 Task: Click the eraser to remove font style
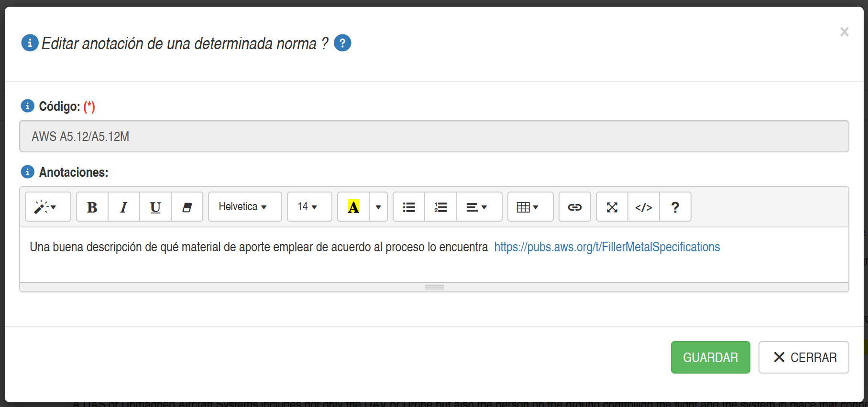click(187, 207)
